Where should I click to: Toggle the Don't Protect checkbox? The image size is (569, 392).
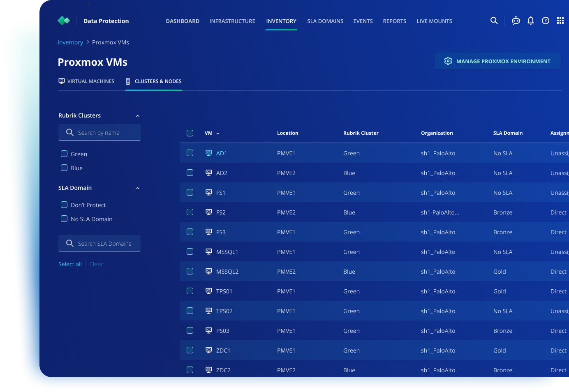(64, 205)
